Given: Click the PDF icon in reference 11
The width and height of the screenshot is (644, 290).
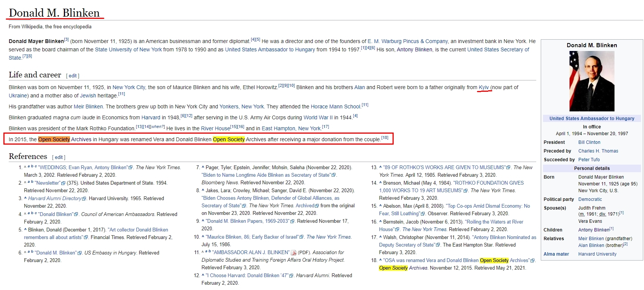Looking at the screenshot, I should coord(293,253).
